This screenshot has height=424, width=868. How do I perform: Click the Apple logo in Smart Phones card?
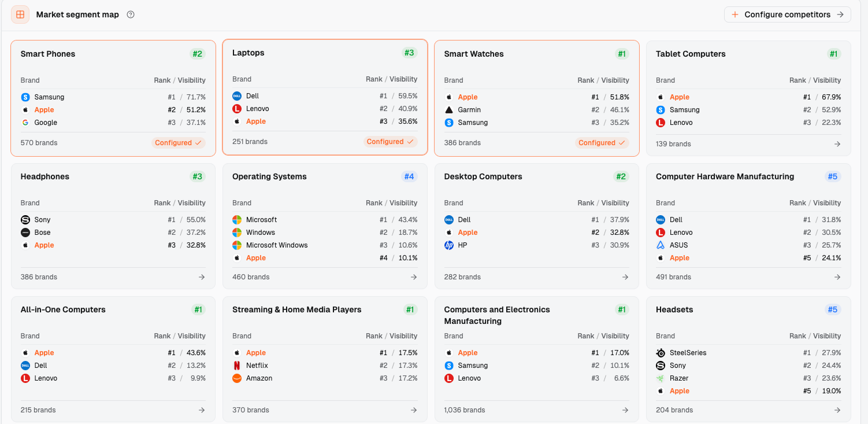tap(25, 110)
